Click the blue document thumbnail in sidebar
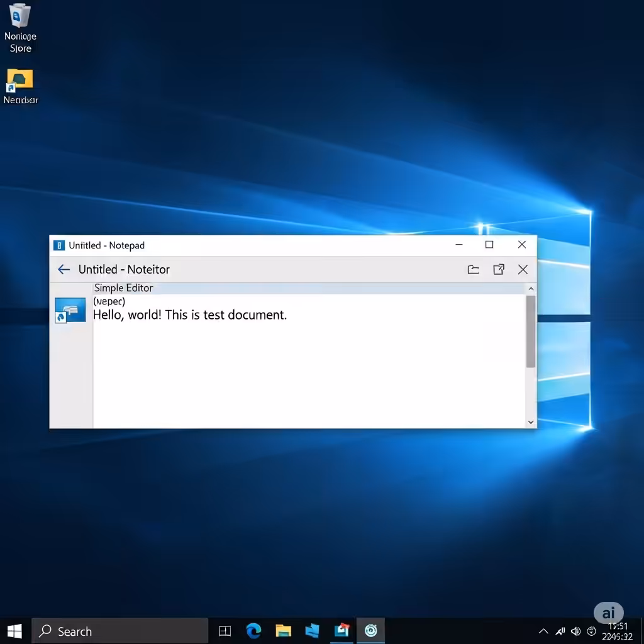The height and width of the screenshot is (644, 644). (70, 310)
